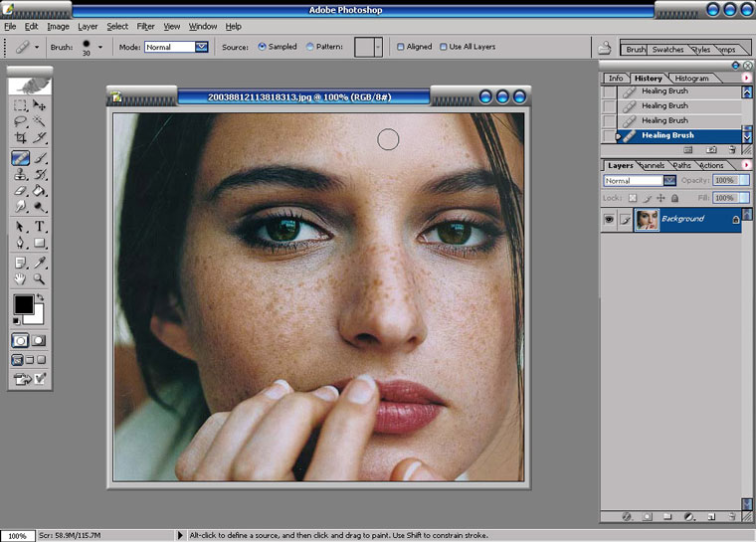
Task: Pick the Type tool
Action: [40, 226]
